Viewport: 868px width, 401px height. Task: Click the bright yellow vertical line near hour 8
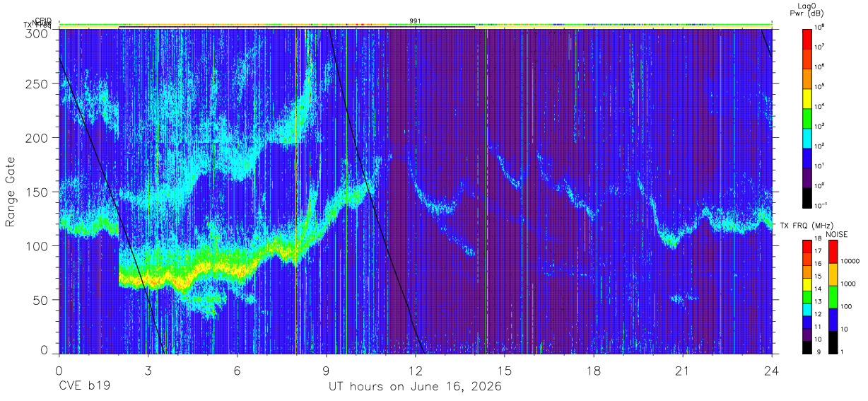296,191
